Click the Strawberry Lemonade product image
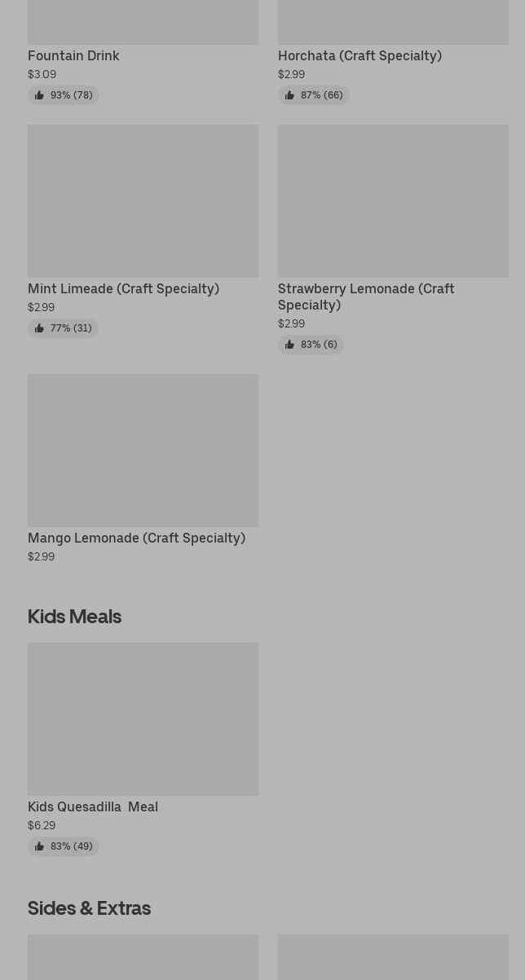 pos(393,200)
